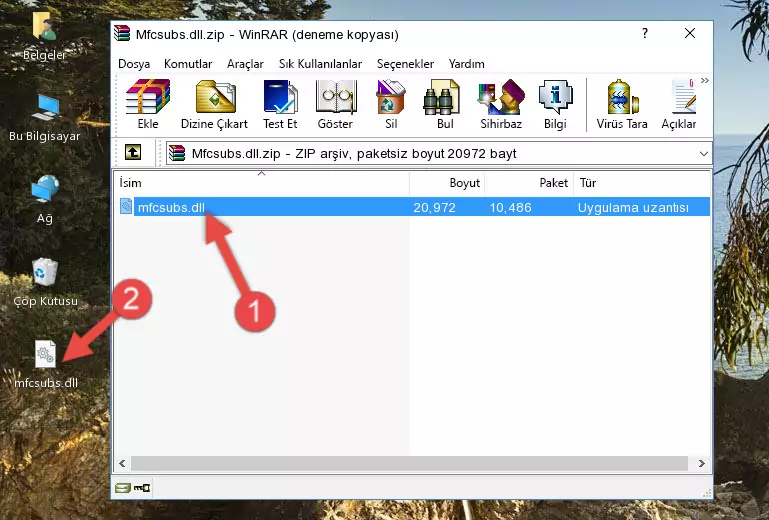769x520 pixels.
Task: Expand the toolbar overflow chevron
Action: (x=705, y=81)
